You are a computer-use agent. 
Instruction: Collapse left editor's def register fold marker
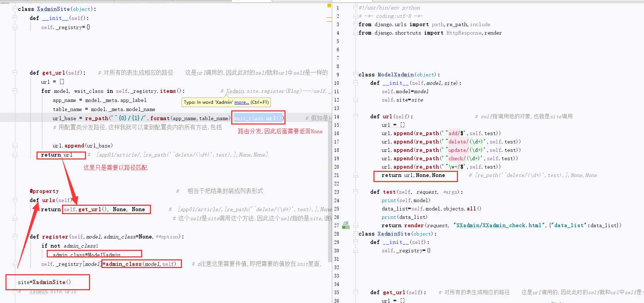[15, 237]
